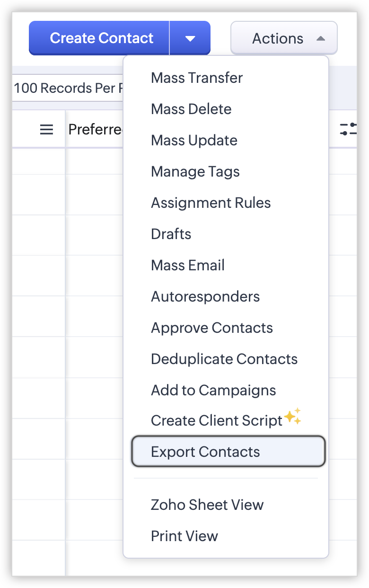
Task: Choose Approve Contacts option
Action: click(x=212, y=328)
